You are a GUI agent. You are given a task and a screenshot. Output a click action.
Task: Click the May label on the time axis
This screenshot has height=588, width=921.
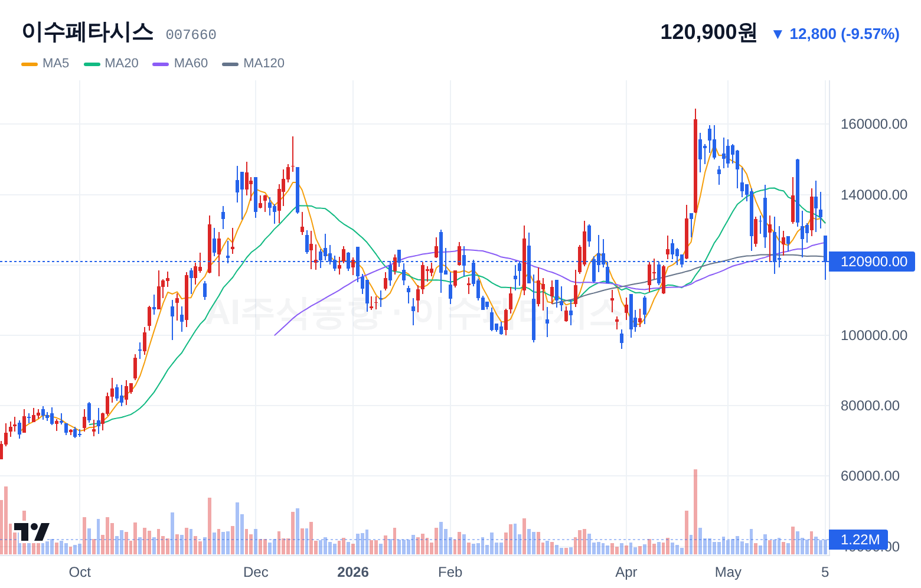(728, 572)
